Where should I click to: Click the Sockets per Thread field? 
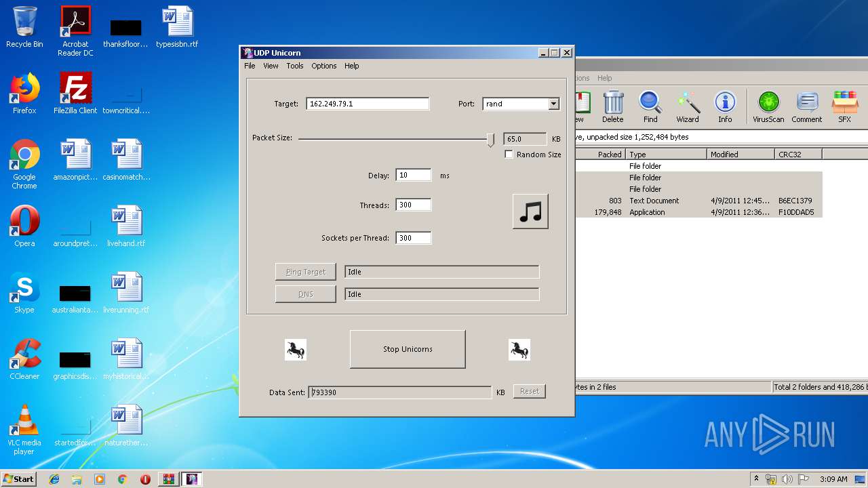tap(414, 238)
